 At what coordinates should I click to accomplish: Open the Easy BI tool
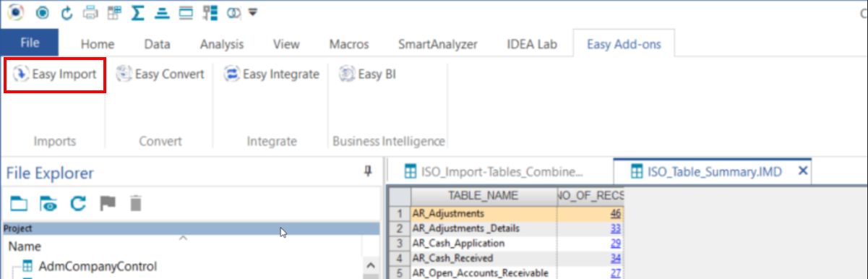click(x=368, y=74)
